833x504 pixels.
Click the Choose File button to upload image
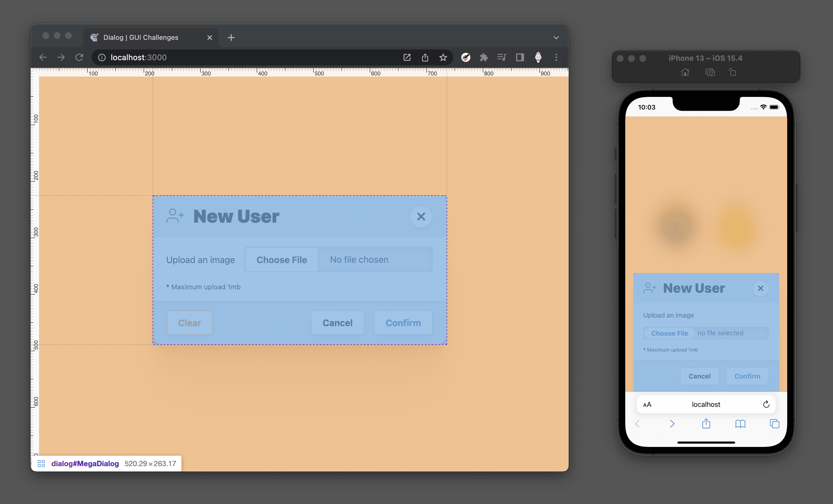point(282,259)
